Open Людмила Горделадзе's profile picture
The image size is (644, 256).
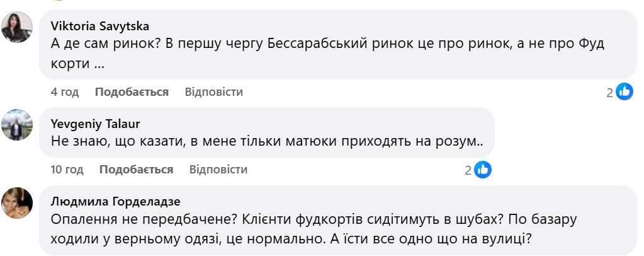point(17,203)
